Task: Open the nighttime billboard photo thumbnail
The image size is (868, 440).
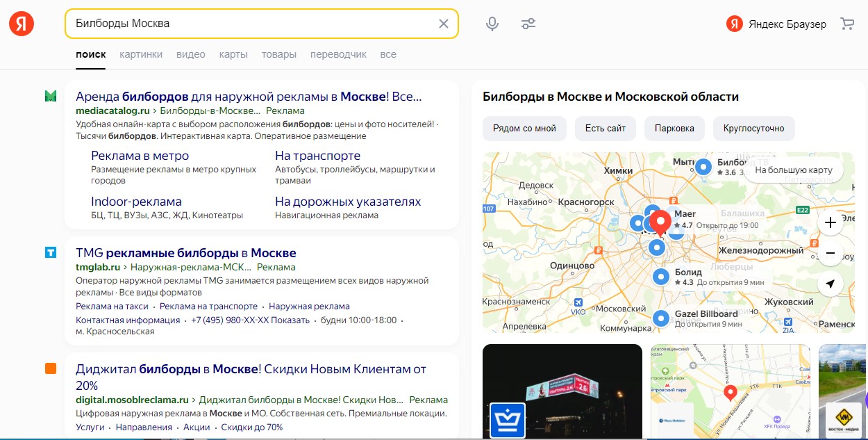Action: tap(562, 392)
